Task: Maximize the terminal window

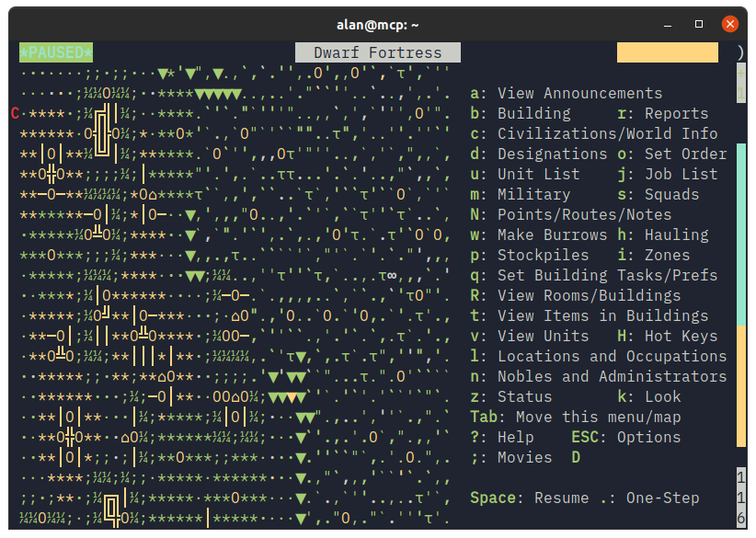Action: [699, 24]
